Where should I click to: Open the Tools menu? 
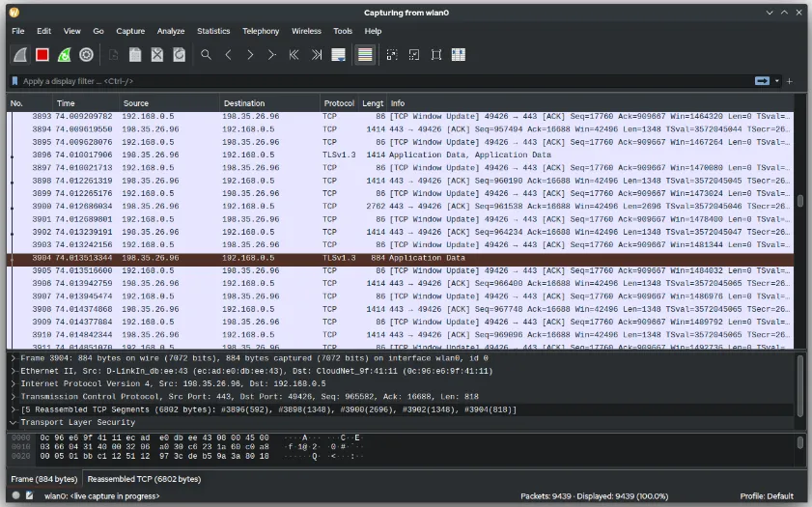coord(343,31)
